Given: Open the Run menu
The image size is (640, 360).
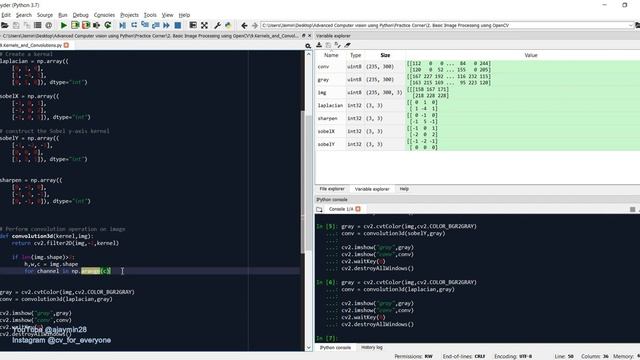Looking at the screenshot, I should pos(63,15).
